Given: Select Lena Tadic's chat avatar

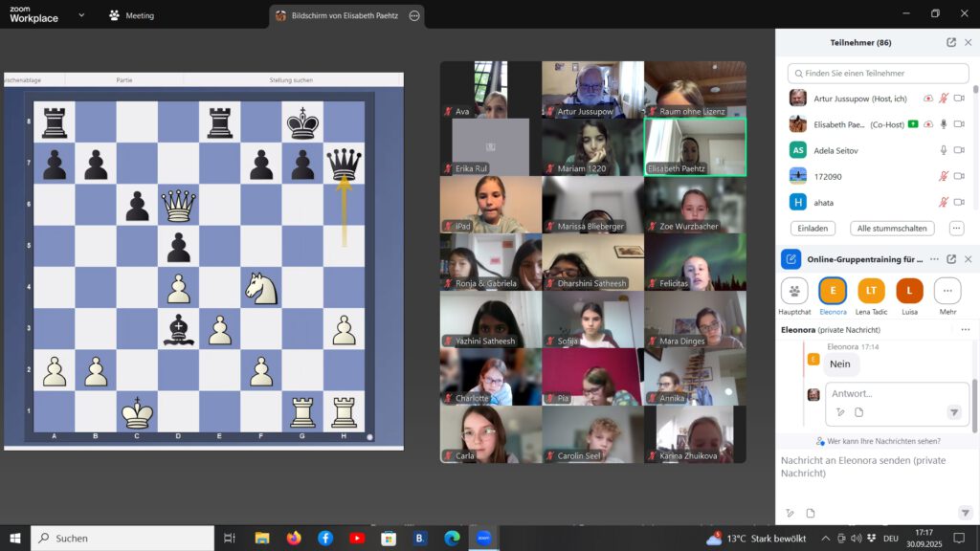Looking at the screenshot, I should click(871, 291).
